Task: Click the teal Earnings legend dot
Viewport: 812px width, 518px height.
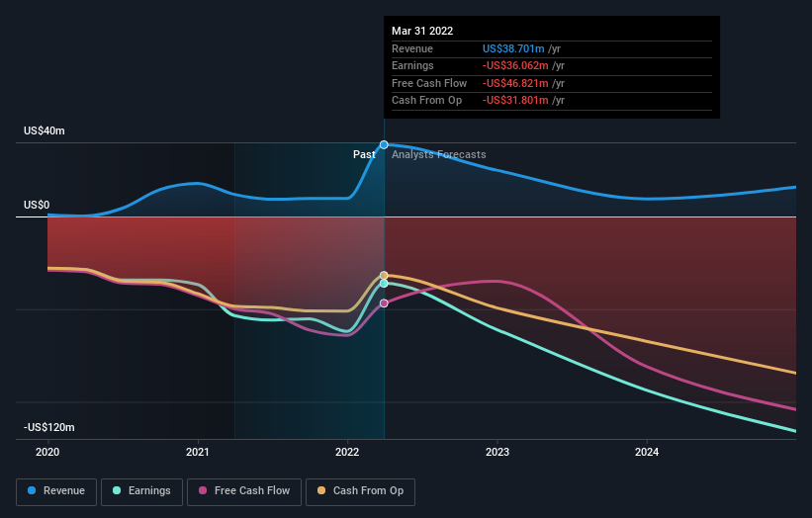Action: [117, 490]
